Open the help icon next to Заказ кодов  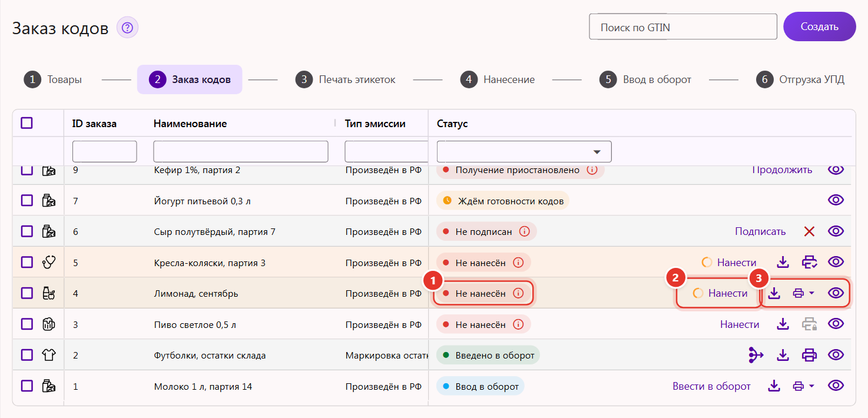click(127, 28)
